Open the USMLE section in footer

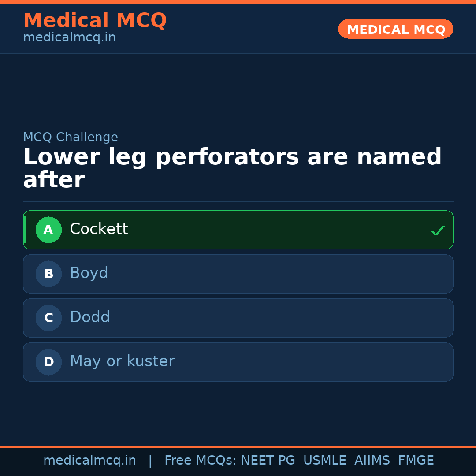[x=325, y=460]
